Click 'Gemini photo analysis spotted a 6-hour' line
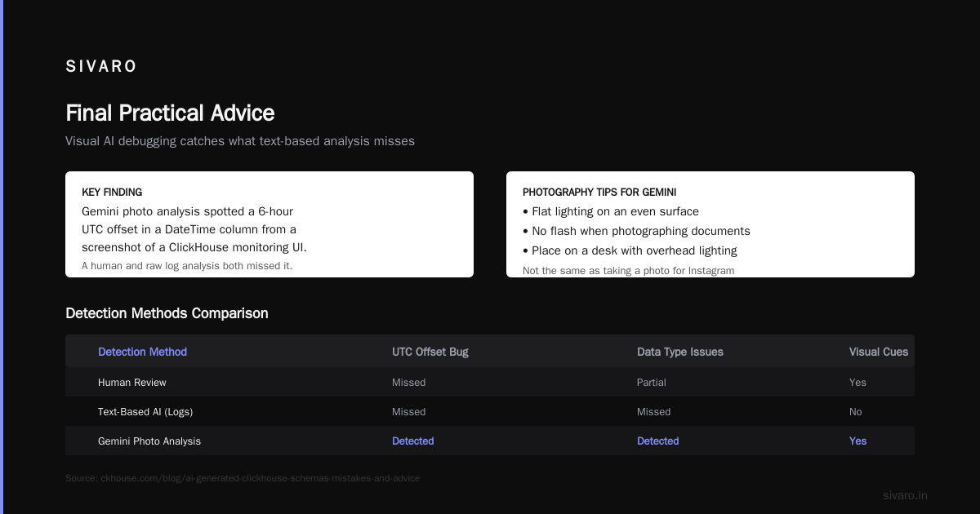Viewport: 980px width, 514px height. pyautogui.click(x=187, y=211)
